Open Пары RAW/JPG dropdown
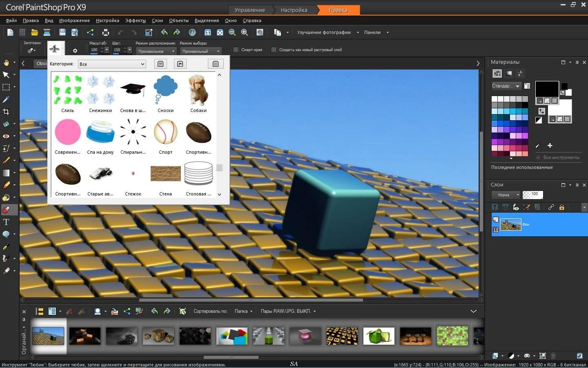Screen dimensions: 588x368 point(288,311)
